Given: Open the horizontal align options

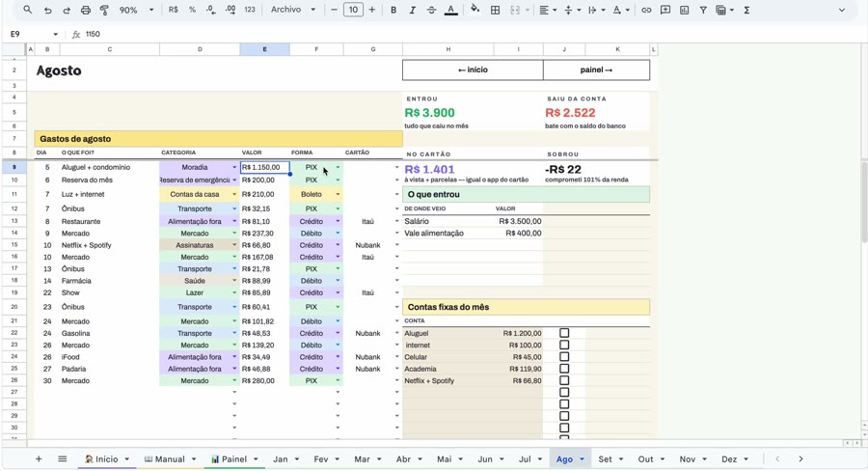Looking at the screenshot, I should click(x=547, y=10).
